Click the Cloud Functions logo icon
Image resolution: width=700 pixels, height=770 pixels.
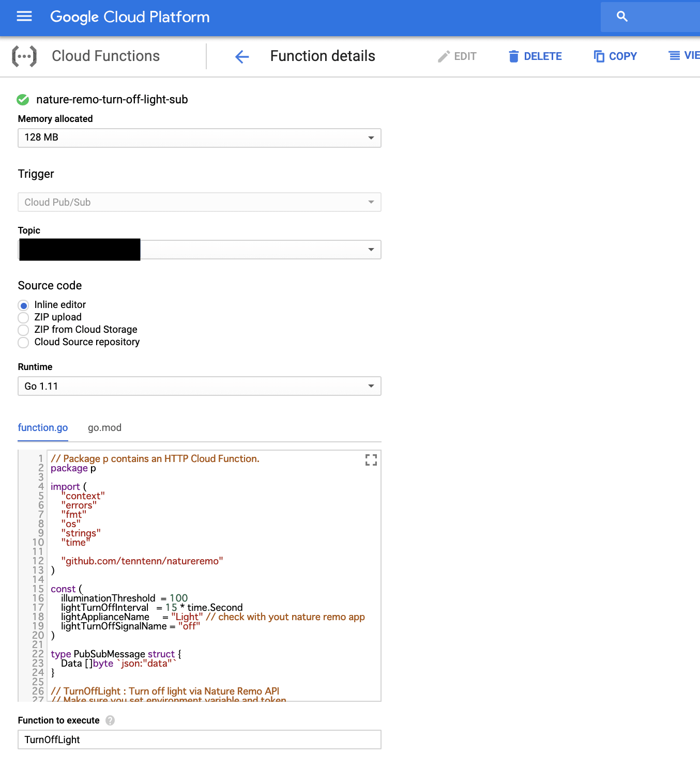point(24,56)
